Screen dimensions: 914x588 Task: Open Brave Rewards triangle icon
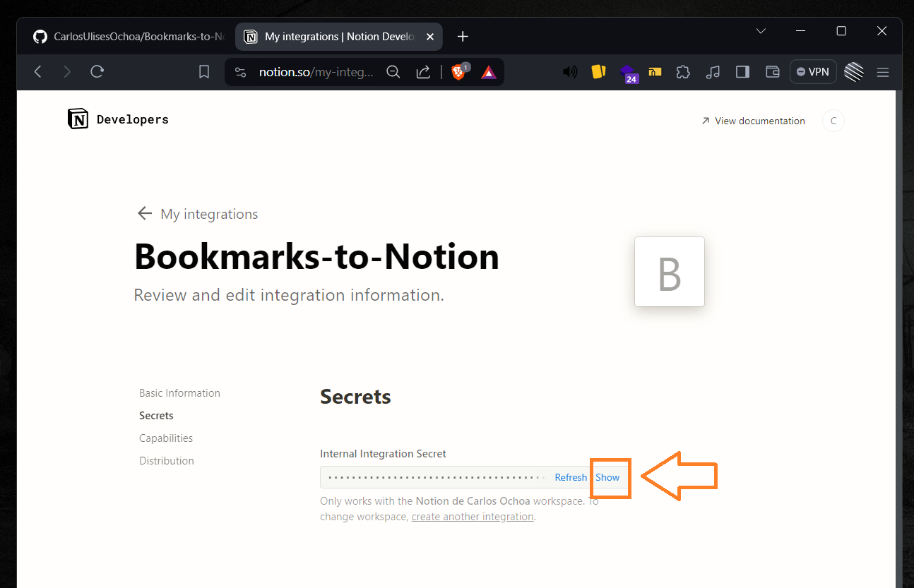click(x=489, y=72)
